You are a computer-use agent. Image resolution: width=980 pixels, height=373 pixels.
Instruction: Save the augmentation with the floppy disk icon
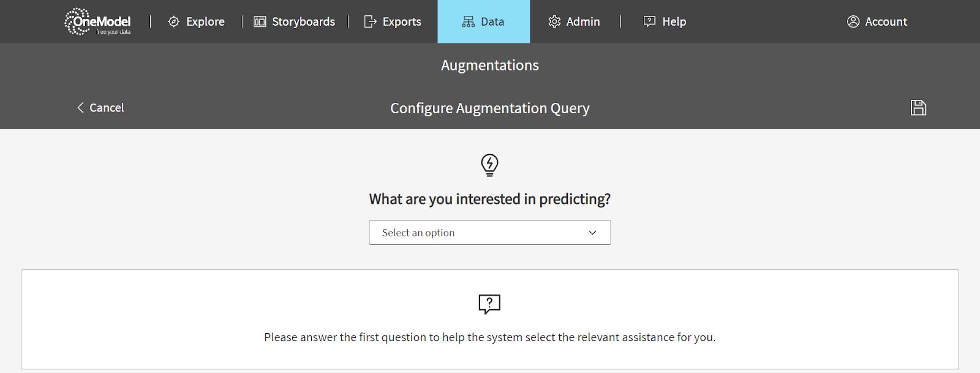[918, 108]
